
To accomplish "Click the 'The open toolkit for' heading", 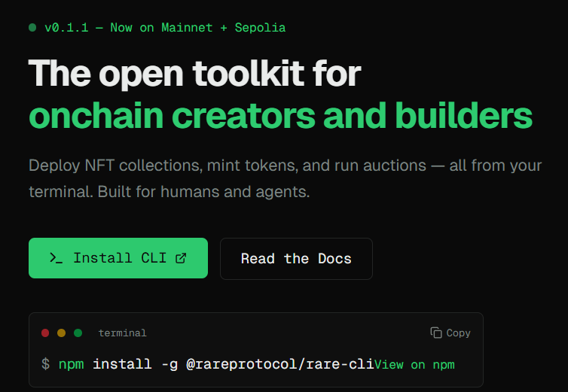I will click(194, 74).
